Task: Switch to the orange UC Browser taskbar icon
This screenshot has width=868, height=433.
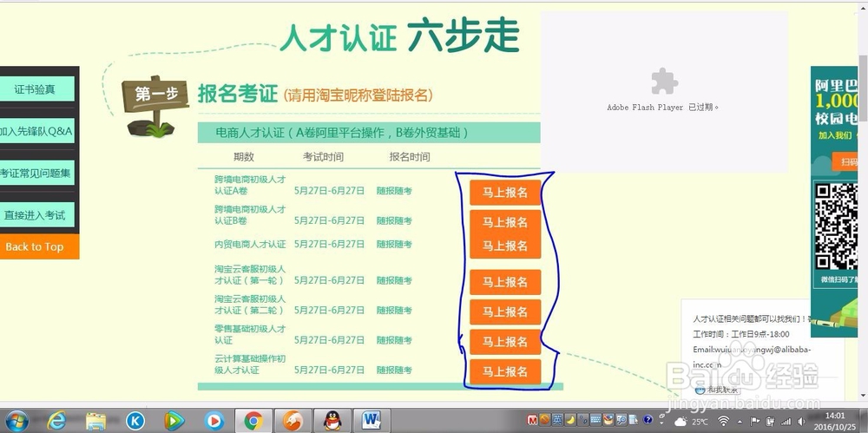Action: tap(293, 422)
